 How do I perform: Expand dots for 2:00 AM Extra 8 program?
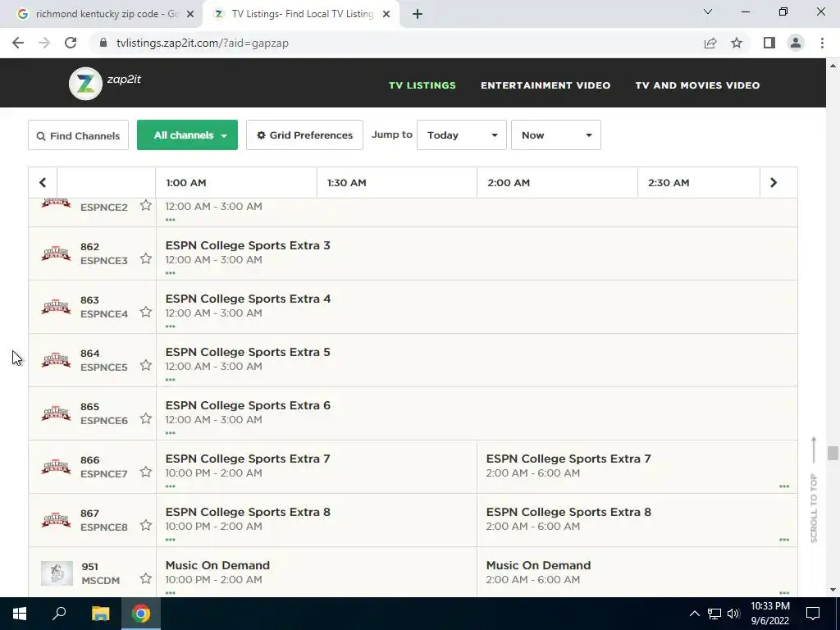(x=784, y=540)
